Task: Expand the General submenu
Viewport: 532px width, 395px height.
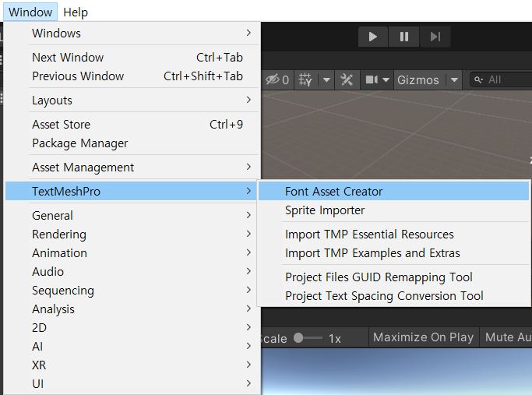Action: [x=132, y=215]
